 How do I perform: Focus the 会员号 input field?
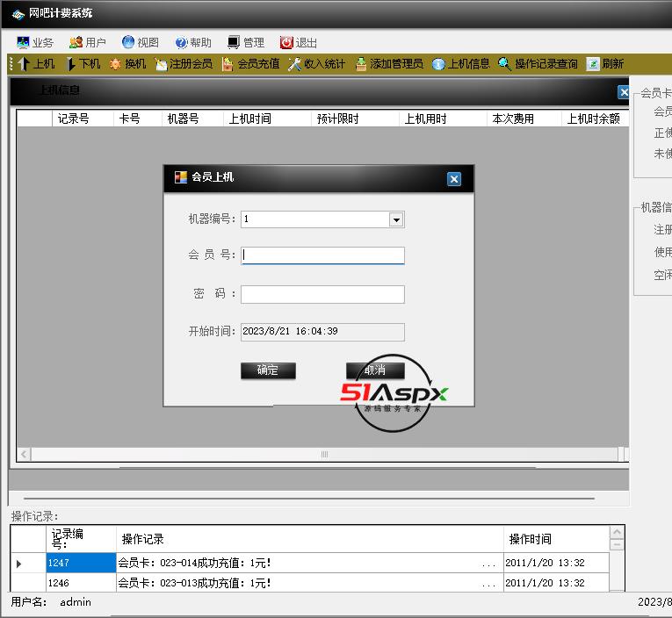coord(322,255)
